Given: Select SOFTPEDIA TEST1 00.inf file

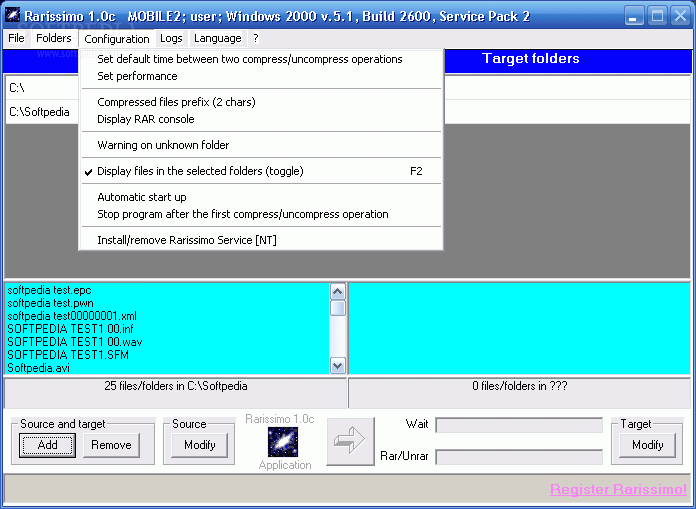Looking at the screenshot, I should point(70,329).
